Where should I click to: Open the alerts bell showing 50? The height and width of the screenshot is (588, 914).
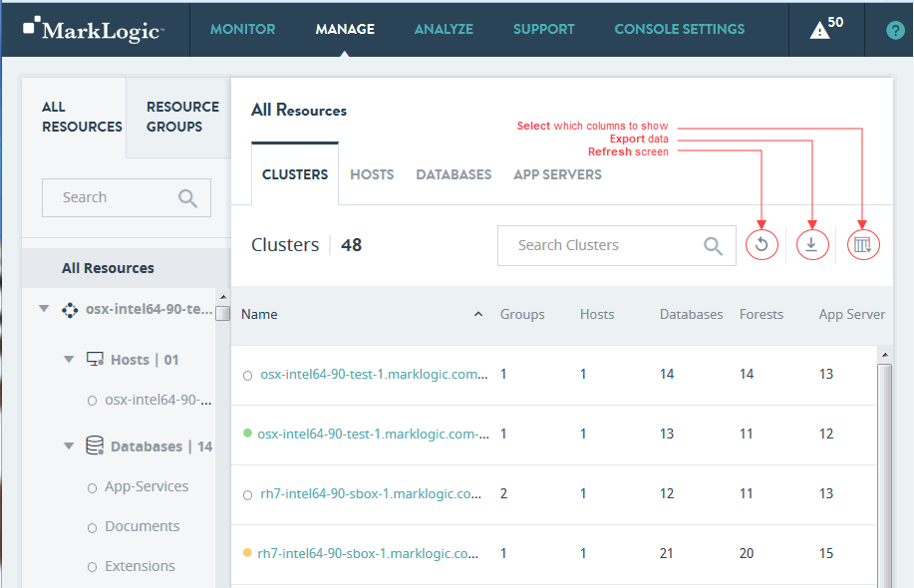821,29
